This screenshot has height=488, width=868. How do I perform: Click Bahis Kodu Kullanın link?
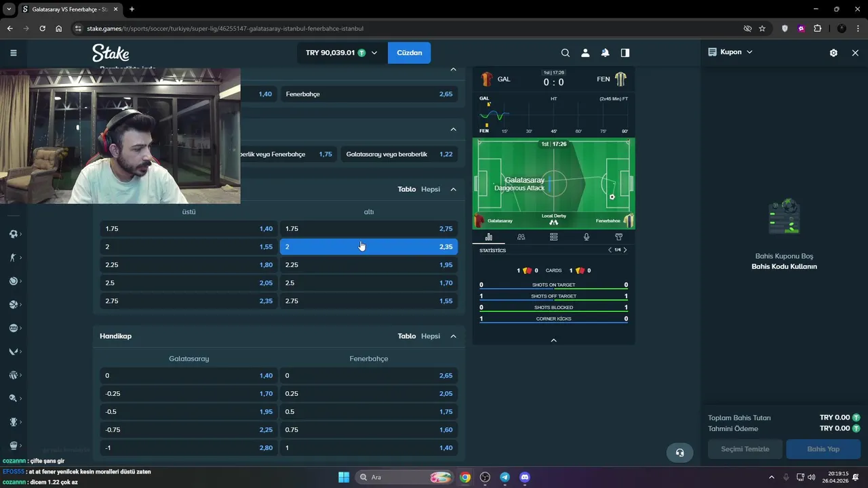(784, 266)
